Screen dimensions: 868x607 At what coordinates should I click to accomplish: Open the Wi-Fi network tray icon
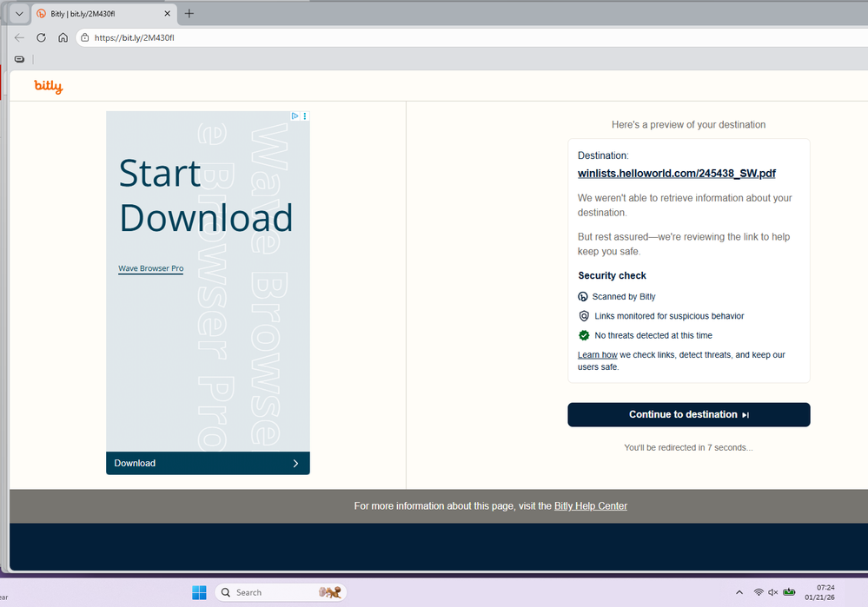[759, 592]
